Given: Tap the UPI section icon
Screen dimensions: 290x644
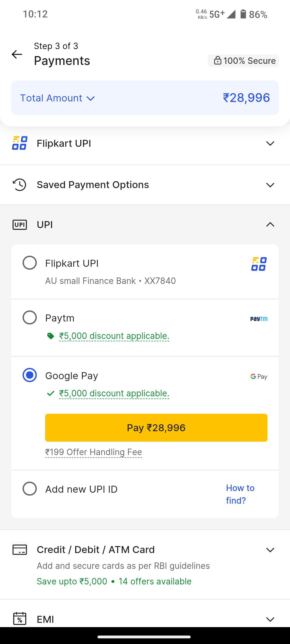Looking at the screenshot, I should [20, 225].
